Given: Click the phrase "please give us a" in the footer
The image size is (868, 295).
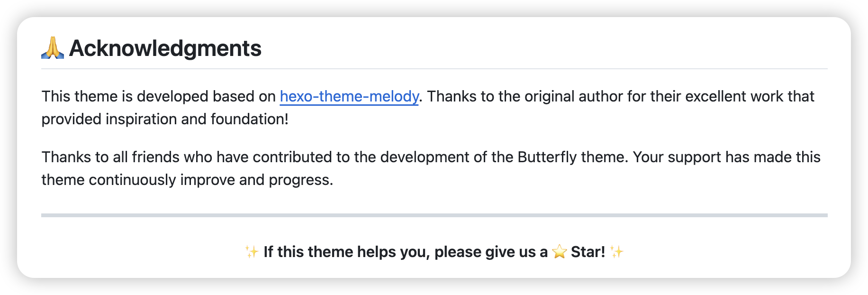Looking at the screenshot, I should click(491, 252).
